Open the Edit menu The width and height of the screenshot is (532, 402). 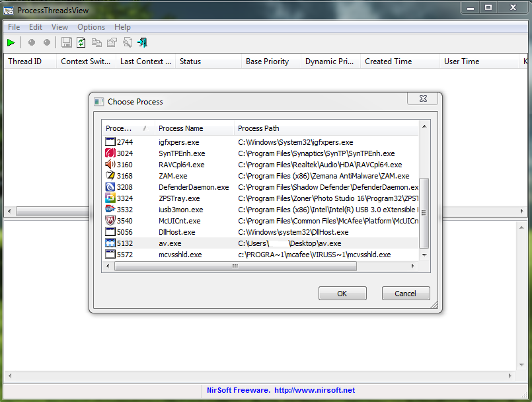(x=36, y=27)
